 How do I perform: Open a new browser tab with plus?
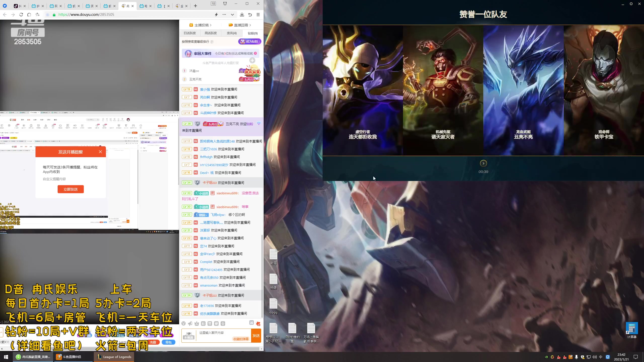tap(195, 6)
